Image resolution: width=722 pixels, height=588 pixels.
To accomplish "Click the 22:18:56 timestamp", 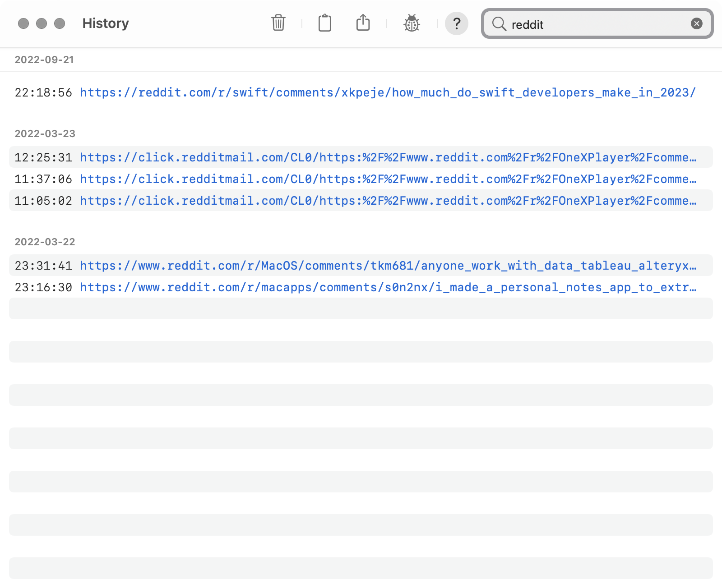I will click(x=43, y=92).
